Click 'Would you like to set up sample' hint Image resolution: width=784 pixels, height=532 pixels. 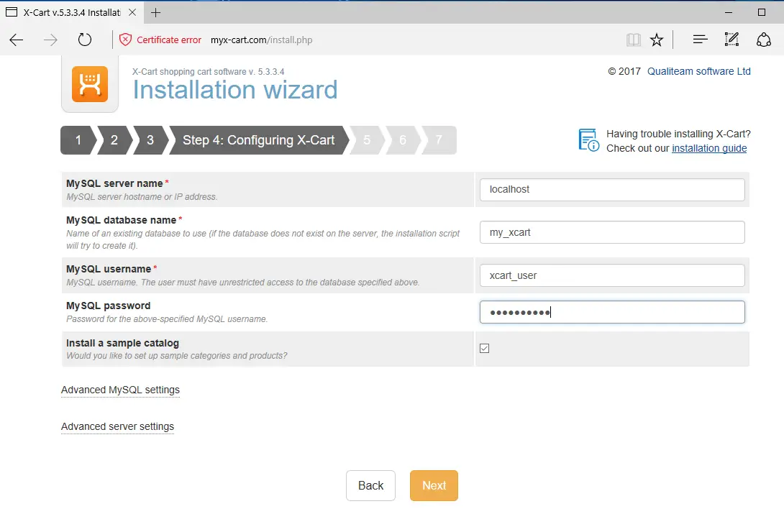tap(177, 356)
